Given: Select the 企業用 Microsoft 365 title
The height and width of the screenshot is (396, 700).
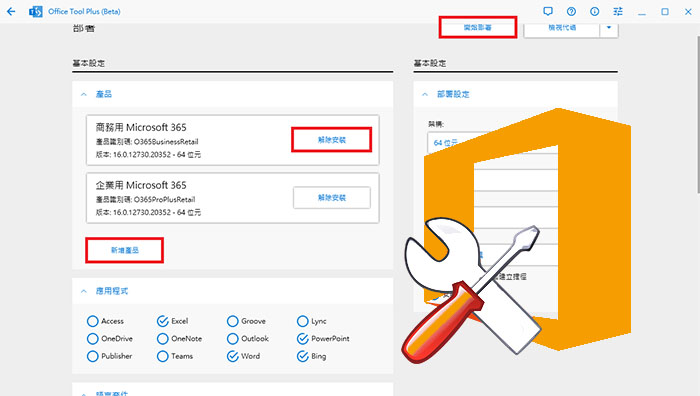Looking at the screenshot, I should click(x=141, y=185).
